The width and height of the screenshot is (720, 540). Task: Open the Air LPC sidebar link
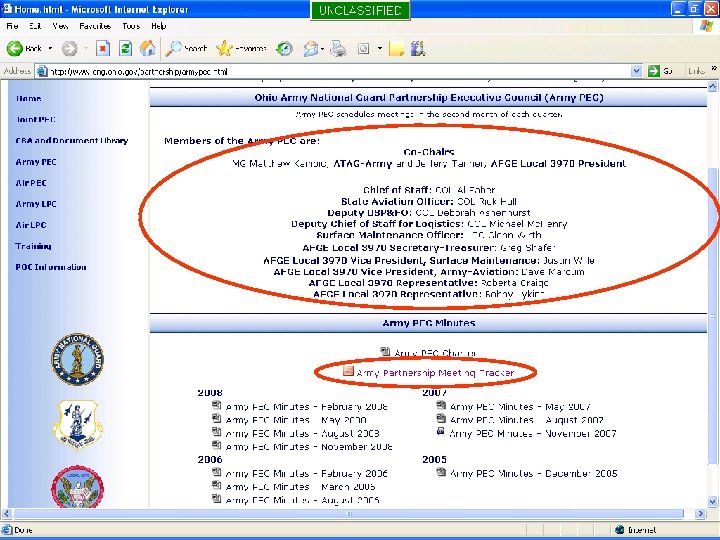point(31,225)
